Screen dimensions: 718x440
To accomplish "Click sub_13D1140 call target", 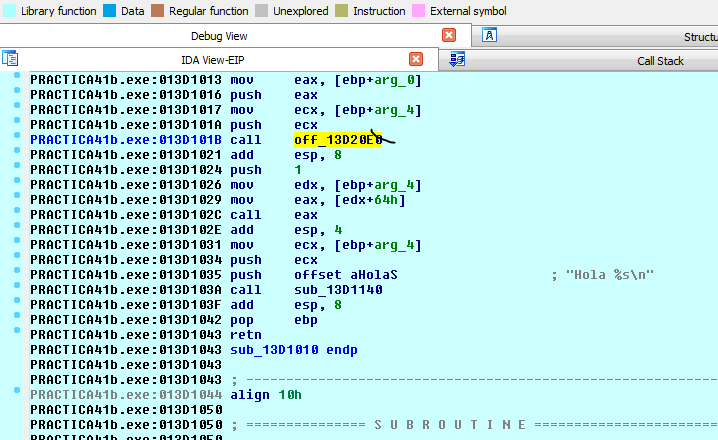I will point(336,290).
